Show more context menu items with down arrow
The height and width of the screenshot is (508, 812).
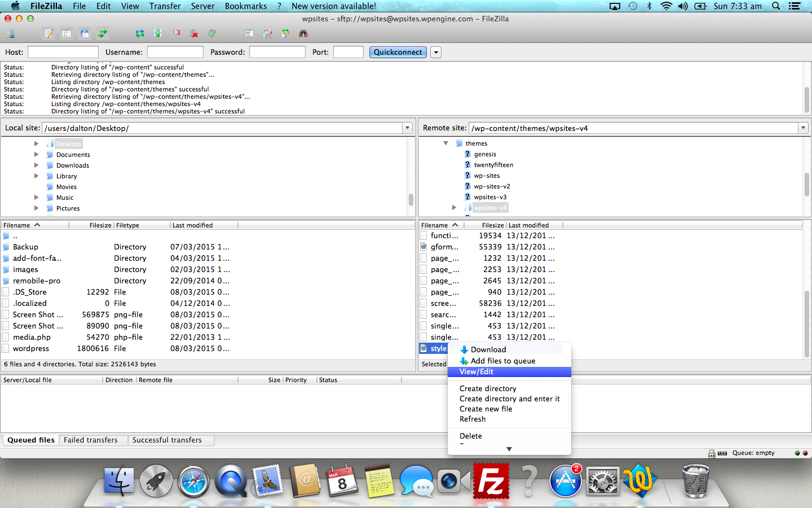pos(509,449)
